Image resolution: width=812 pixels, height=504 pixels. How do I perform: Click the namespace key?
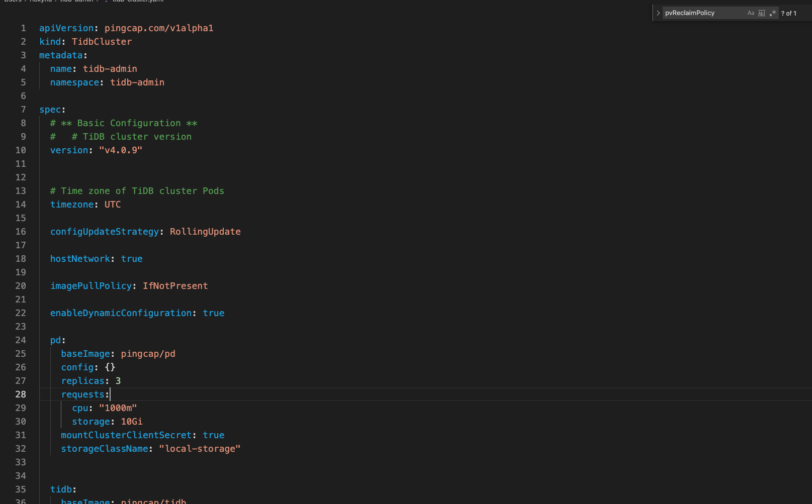click(74, 82)
